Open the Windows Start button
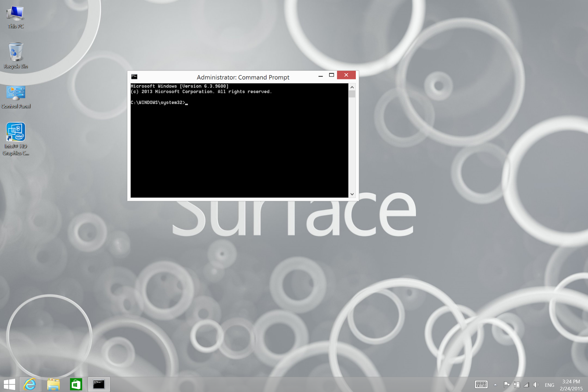588x392 pixels. [x=9, y=385]
